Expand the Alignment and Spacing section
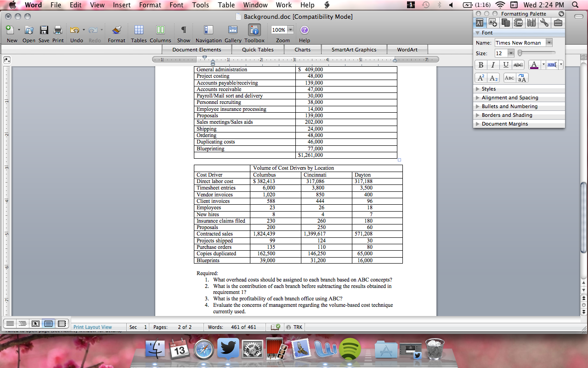The width and height of the screenshot is (588, 368). click(509, 98)
